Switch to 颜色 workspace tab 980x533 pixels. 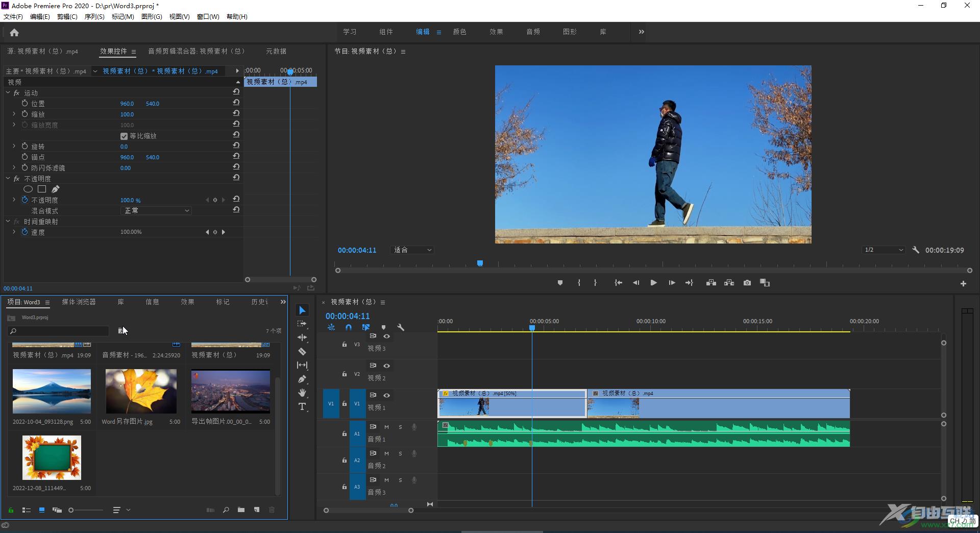point(459,32)
